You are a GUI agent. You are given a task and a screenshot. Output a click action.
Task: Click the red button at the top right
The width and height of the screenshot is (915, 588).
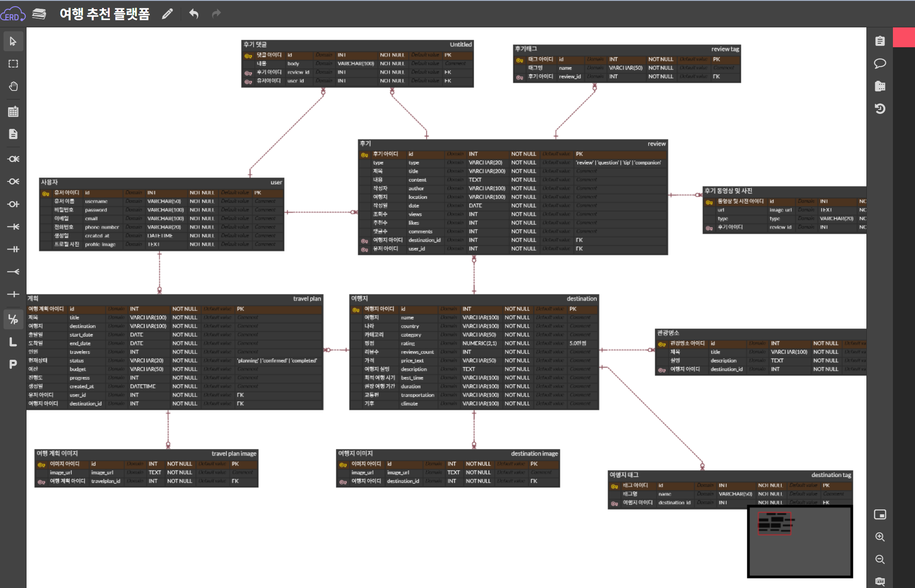904,37
